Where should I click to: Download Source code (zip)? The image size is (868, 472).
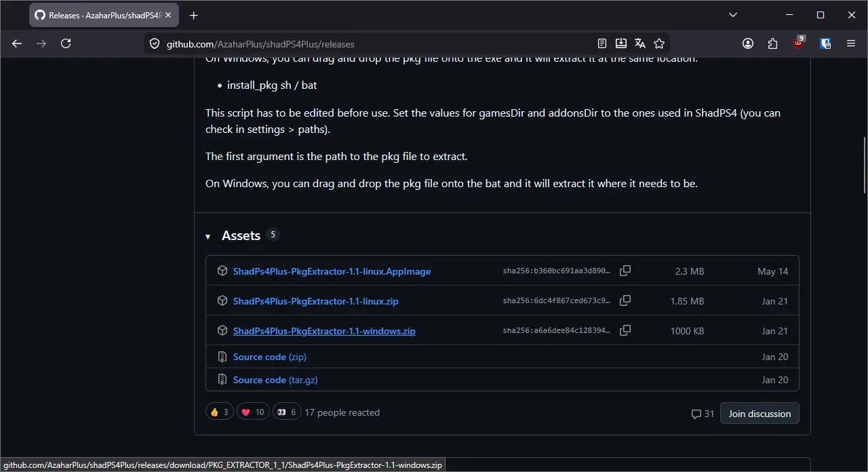point(269,357)
